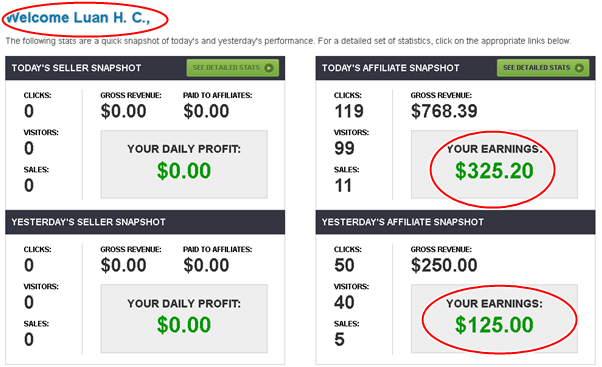Click yesterday's affiliate gross revenue $250.00
Screen dimensions: 602x367
coord(444,265)
